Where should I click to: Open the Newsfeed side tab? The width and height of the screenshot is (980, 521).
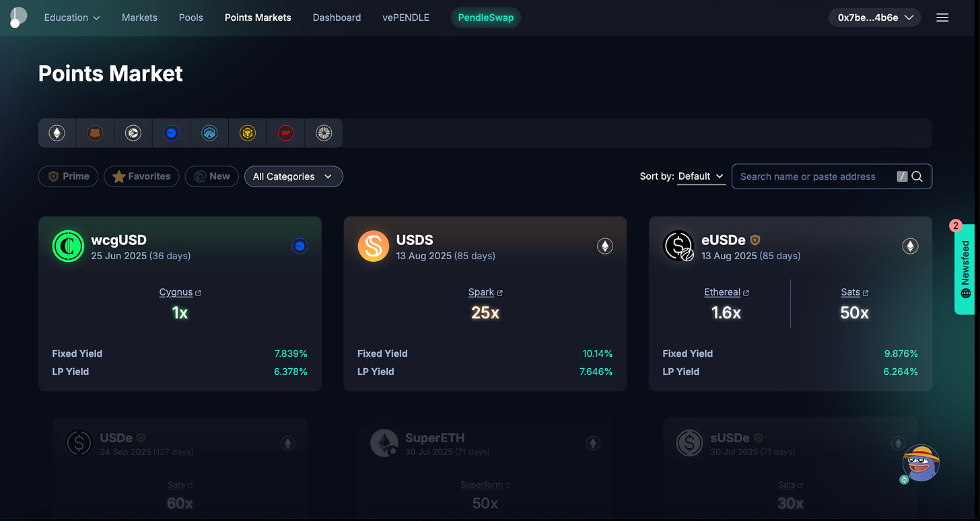click(965, 269)
